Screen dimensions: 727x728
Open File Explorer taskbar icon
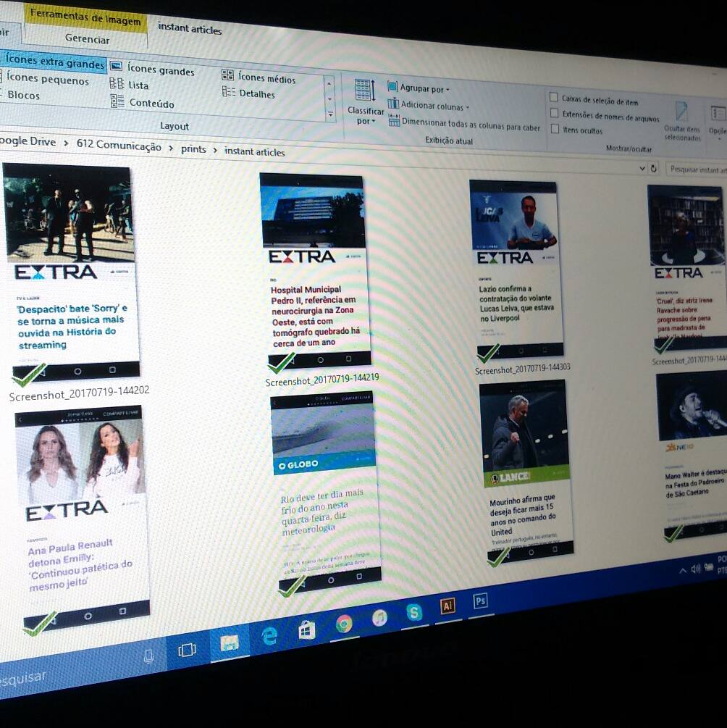point(230,643)
